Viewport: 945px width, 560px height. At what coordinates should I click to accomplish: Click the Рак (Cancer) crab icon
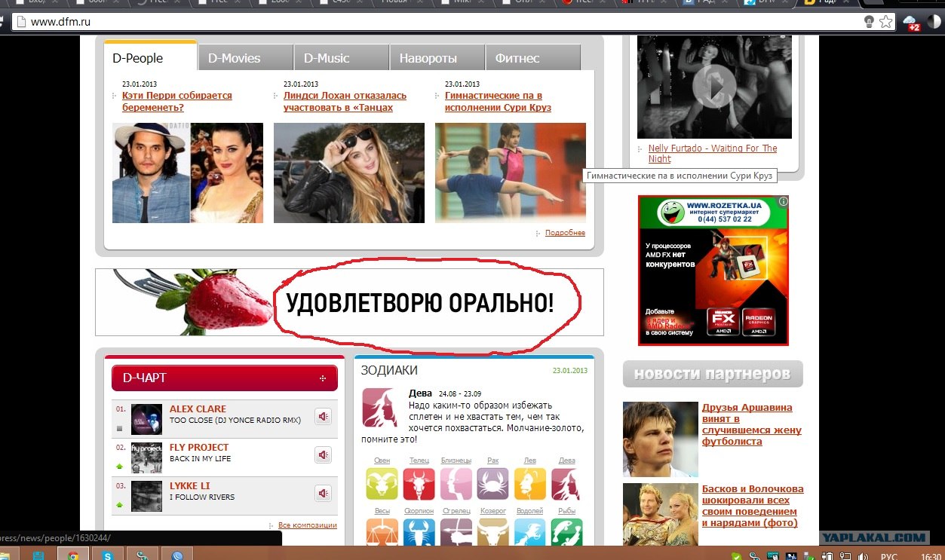click(x=493, y=484)
